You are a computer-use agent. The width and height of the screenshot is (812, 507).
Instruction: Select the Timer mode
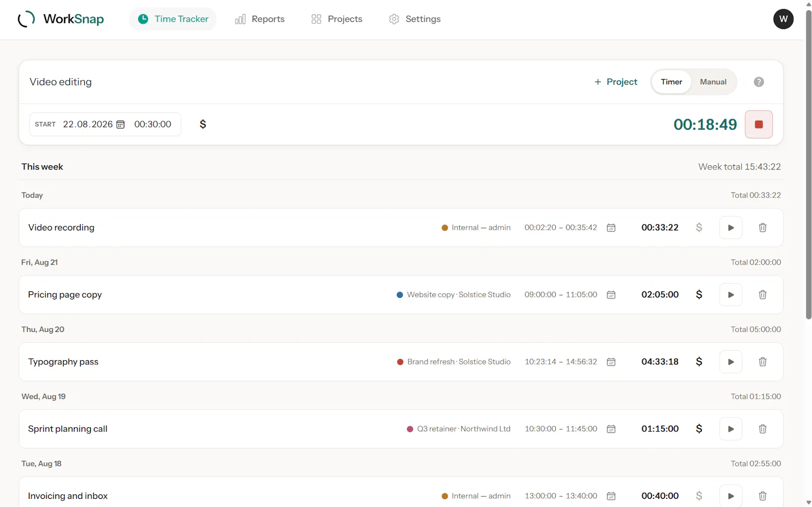click(671, 82)
